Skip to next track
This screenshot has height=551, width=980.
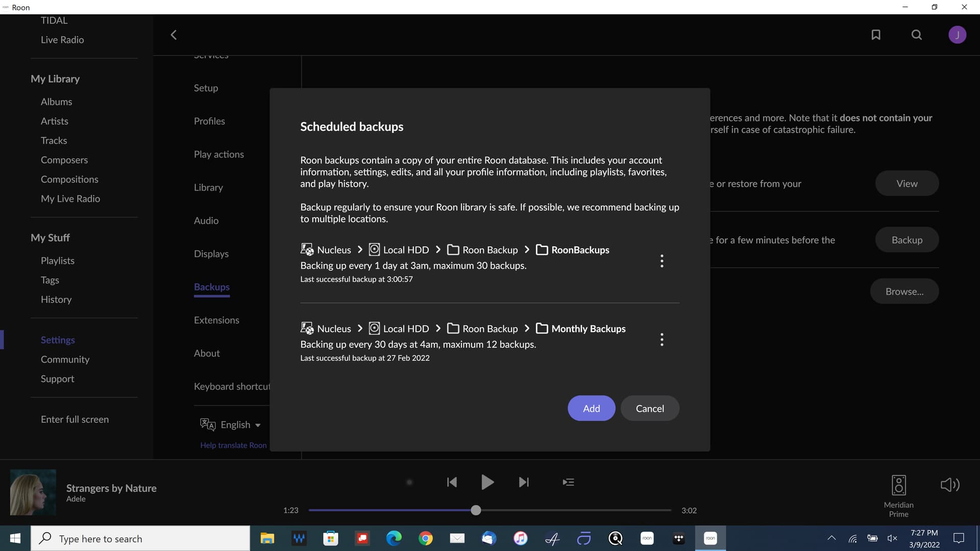point(524,482)
